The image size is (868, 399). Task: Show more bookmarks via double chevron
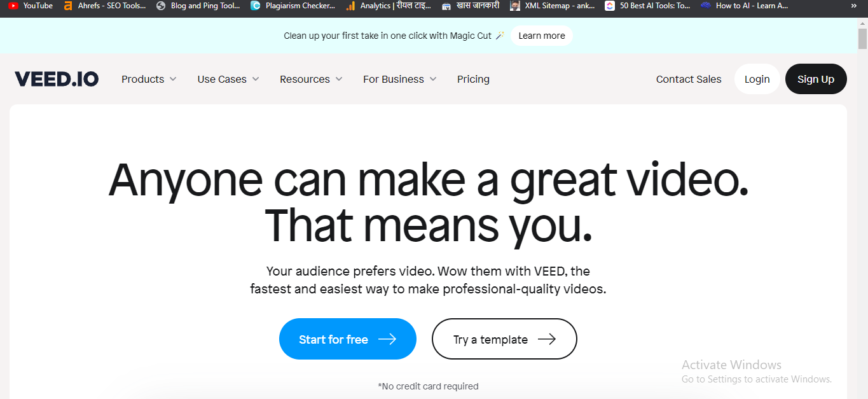[x=853, y=6]
